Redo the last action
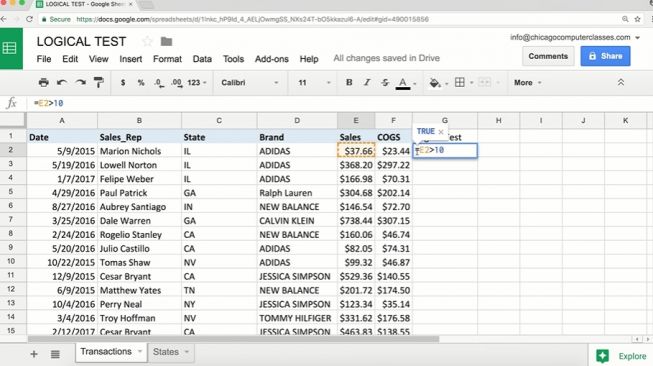 click(80, 82)
